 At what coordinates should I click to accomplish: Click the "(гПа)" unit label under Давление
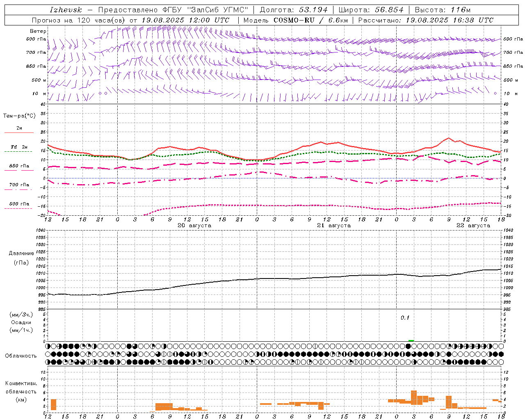[21, 263]
